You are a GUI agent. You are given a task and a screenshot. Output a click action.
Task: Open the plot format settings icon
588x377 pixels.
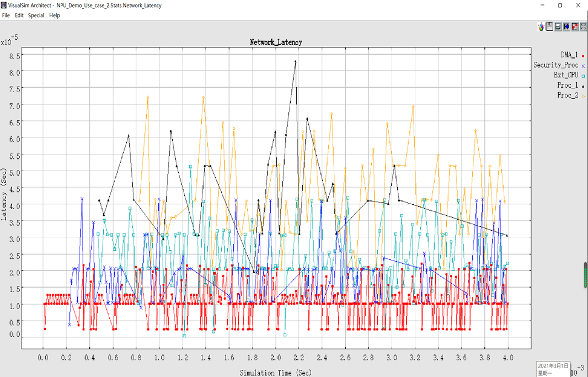pyautogui.click(x=575, y=26)
